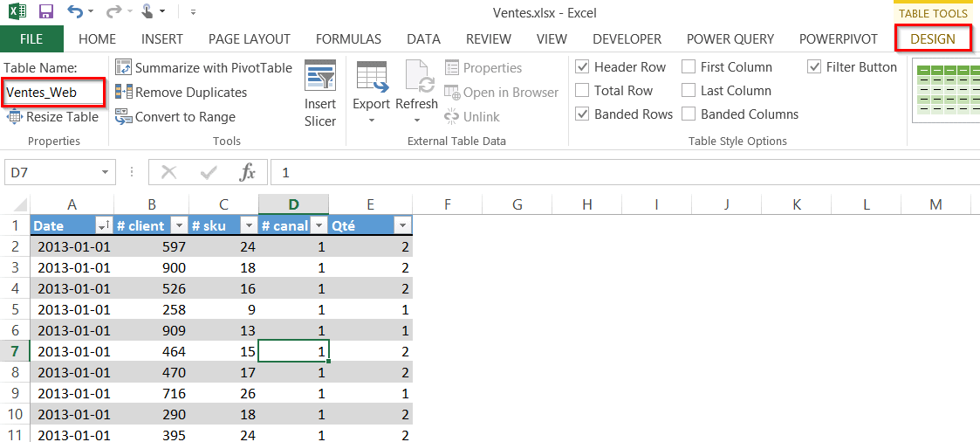
Task: Enable the Total Row option
Action: [x=583, y=91]
